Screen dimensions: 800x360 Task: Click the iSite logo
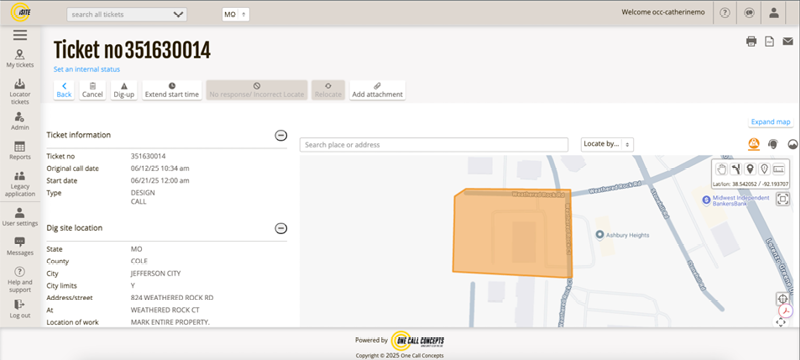coord(20,13)
